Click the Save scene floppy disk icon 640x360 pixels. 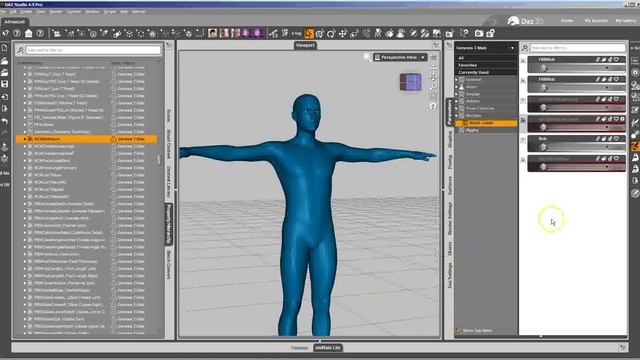(4, 84)
